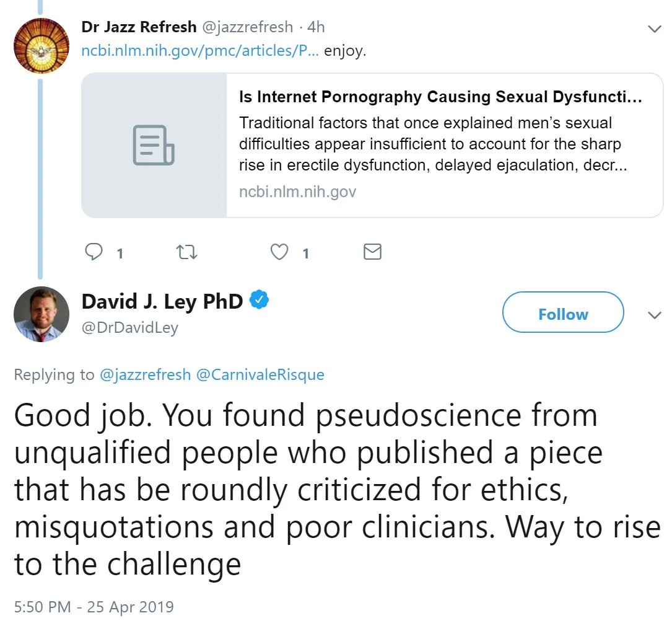The image size is (672, 626).
Task: Click the blue verified badge beside David J. Ley PhD
Action: 259,301
